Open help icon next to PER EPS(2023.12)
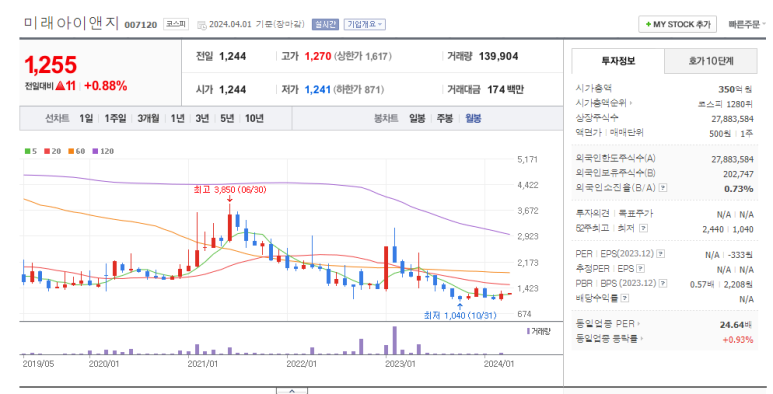This screenshot has height=394, width=773. pyautogui.click(x=661, y=253)
